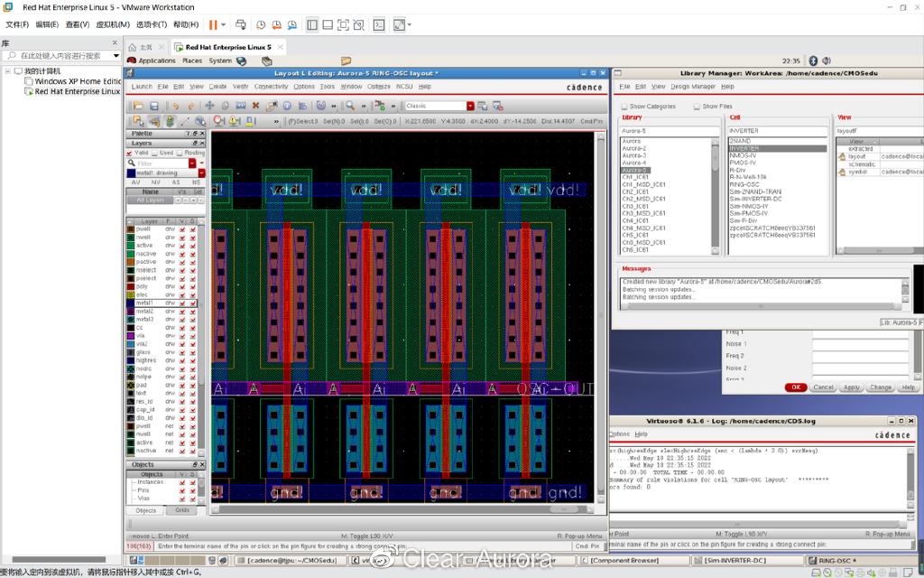Select the Stretch tool icon in layout toolbar
Image resolution: width=924 pixels, height=578 pixels.
(x=240, y=107)
